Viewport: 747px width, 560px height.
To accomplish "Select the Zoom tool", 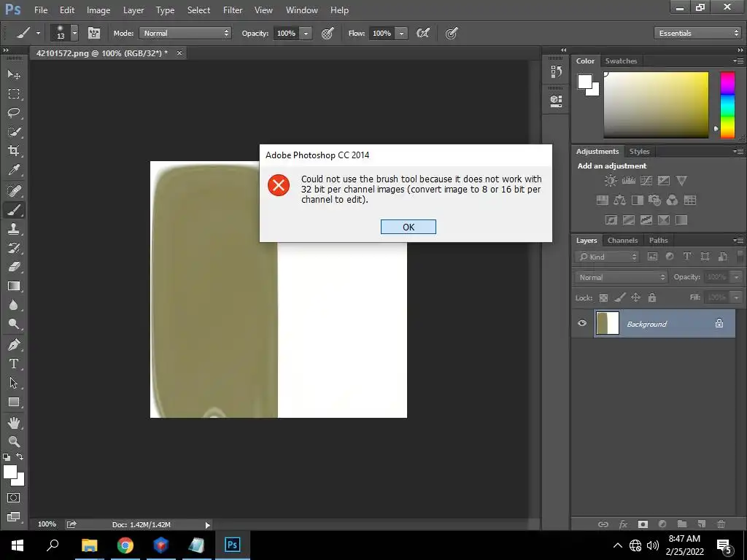I will click(14, 441).
